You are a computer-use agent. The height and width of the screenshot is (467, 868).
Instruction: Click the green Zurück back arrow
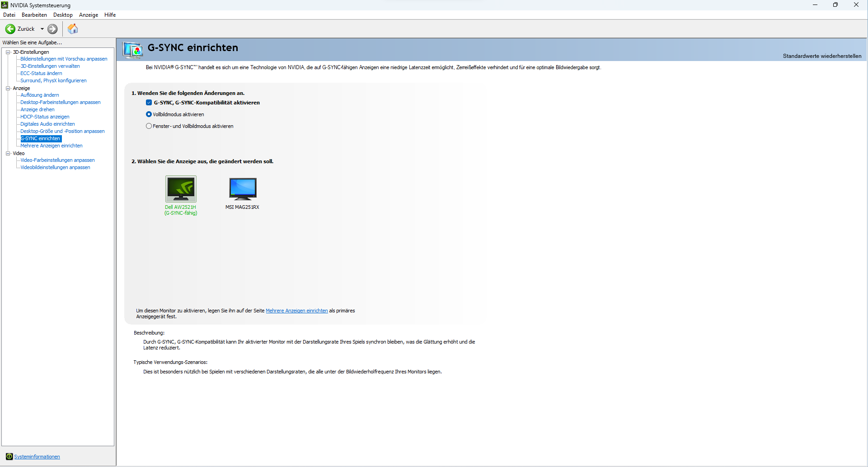pos(10,29)
